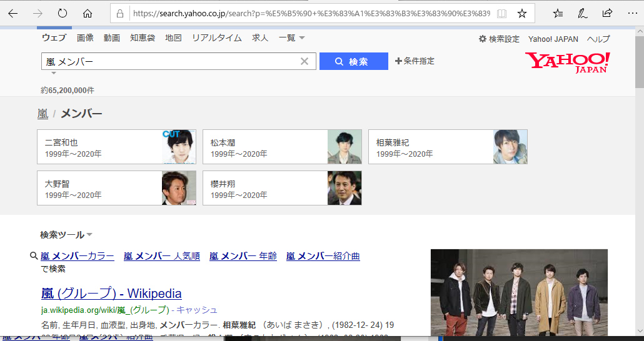Switch to リアルタイム search tab
The image size is (644, 341).
(217, 37)
